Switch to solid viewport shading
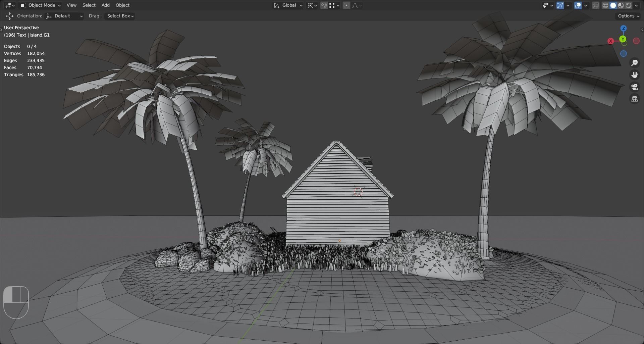 point(613,5)
